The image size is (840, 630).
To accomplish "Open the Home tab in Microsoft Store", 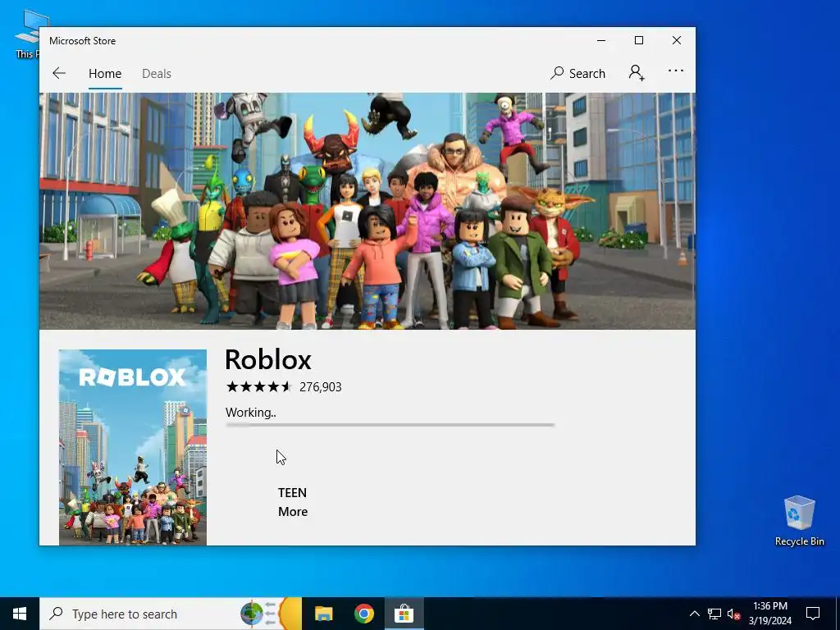I will 105,73.
